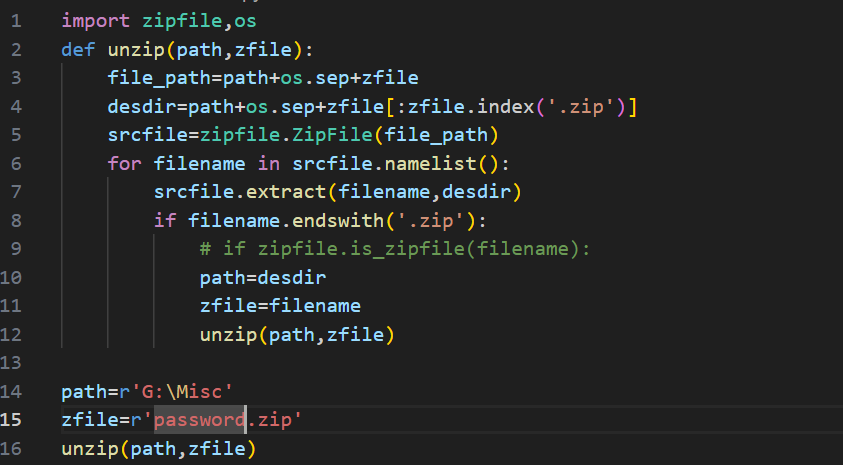This screenshot has width=843, height=465.
Task: Click line number 15 in the gutter
Action: [13, 420]
